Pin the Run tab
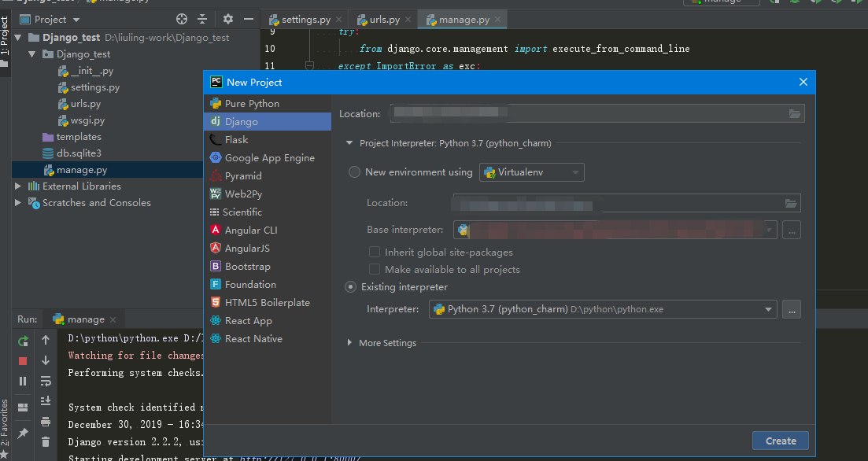This screenshot has width=868, height=461. pyautogui.click(x=23, y=433)
